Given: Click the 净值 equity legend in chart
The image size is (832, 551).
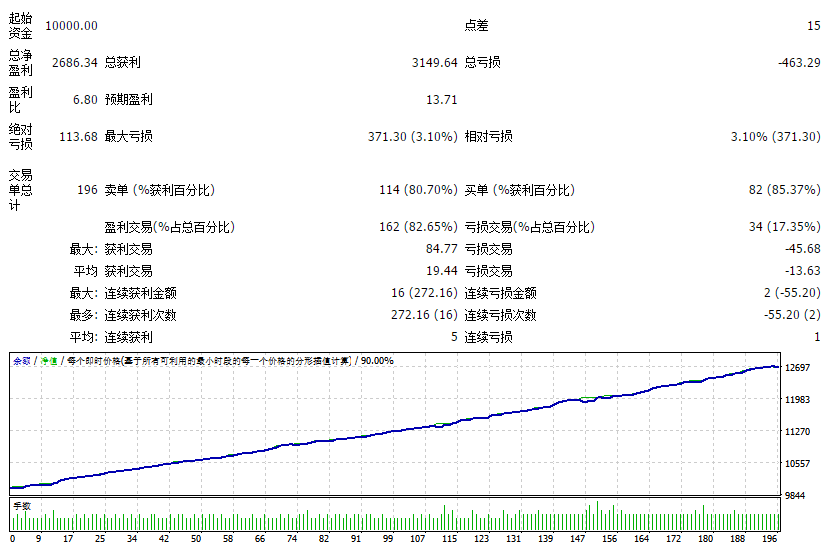Looking at the screenshot, I should (49, 361).
